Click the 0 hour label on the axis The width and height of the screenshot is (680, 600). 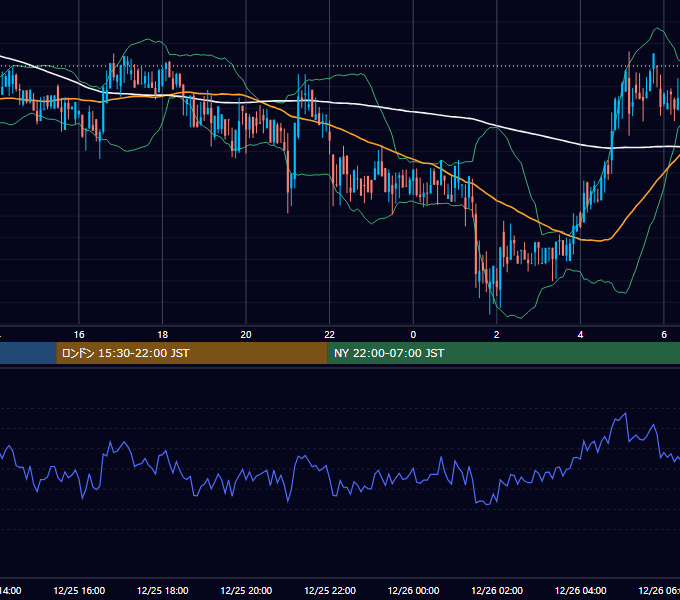tap(413, 335)
